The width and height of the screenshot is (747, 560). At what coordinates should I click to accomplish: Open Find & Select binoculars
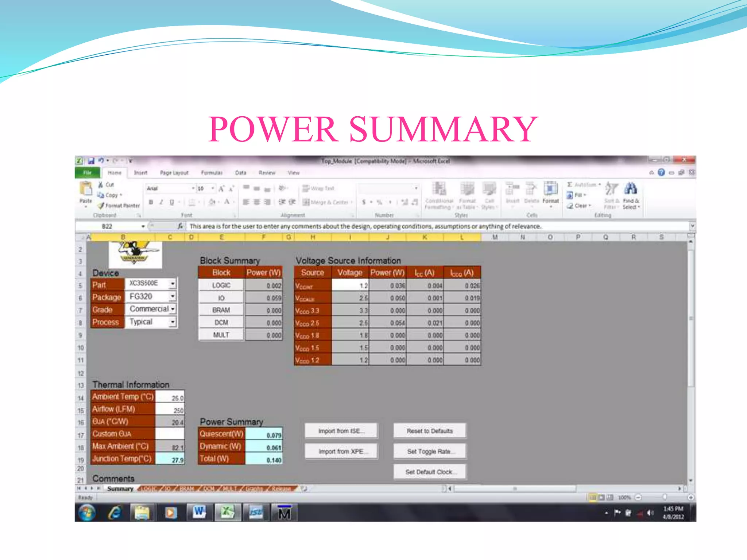pos(631,196)
